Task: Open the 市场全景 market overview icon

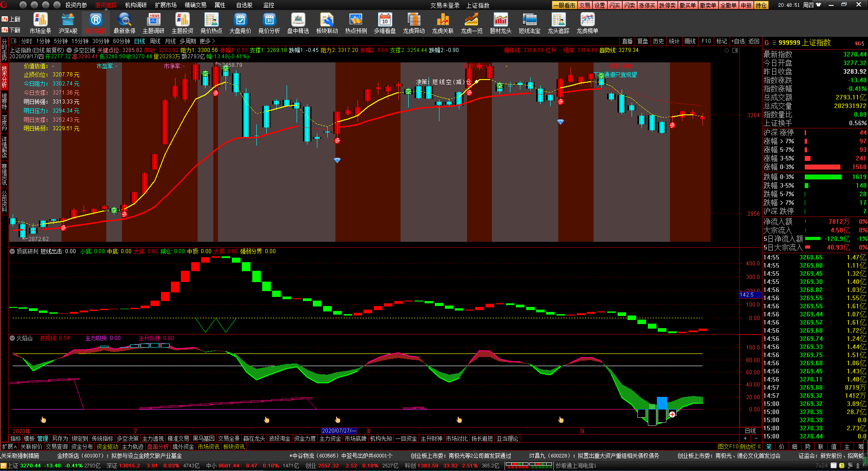Action: pyautogui.click(x=40, y=23)
